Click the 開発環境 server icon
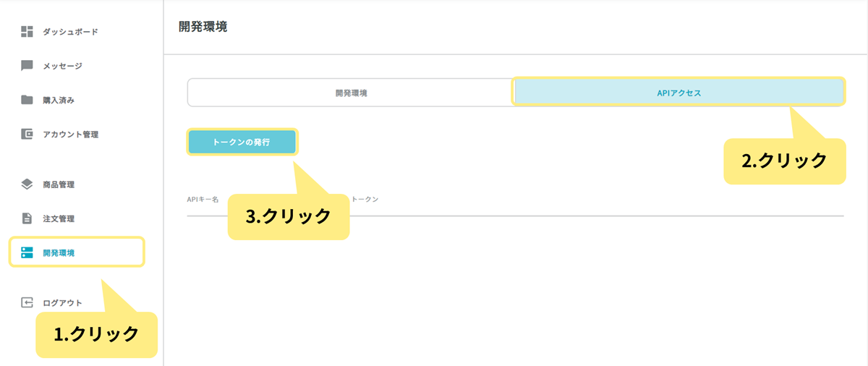The width and height of the screenshot is (868, 366). click(x=27, y=252)
